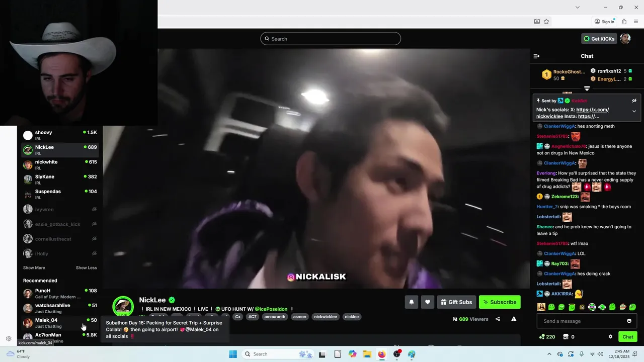Viewport: 644px width, 362px height.
Task: Share the stream via share icon
Action: (x=498, y=319)
